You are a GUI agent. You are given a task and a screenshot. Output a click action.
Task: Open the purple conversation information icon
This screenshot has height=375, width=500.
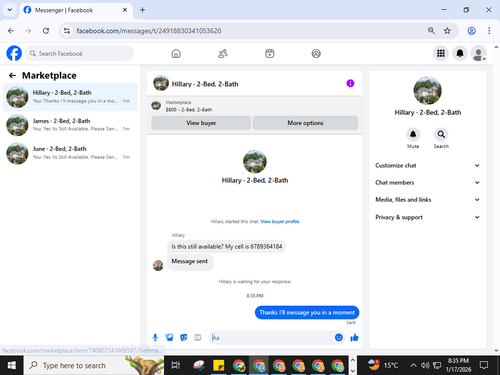tap(350, 83)
